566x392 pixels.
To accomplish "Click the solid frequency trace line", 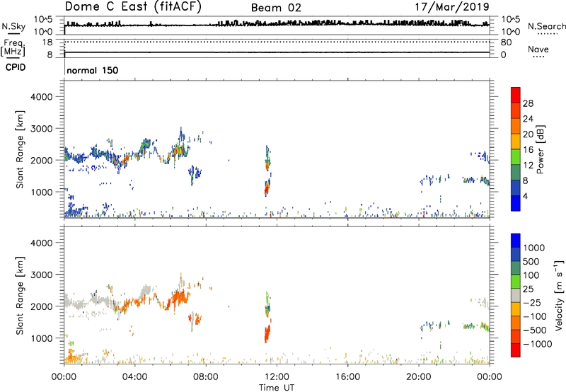I will 277,52.
